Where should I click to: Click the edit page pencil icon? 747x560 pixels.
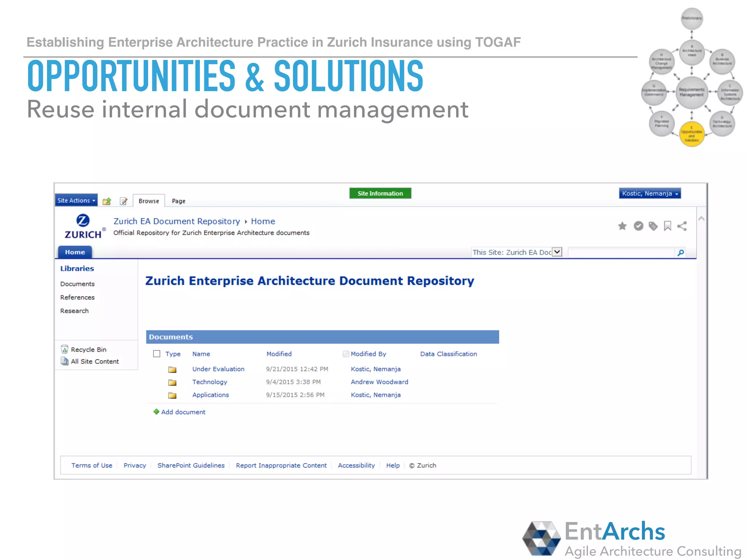point(124,201)
